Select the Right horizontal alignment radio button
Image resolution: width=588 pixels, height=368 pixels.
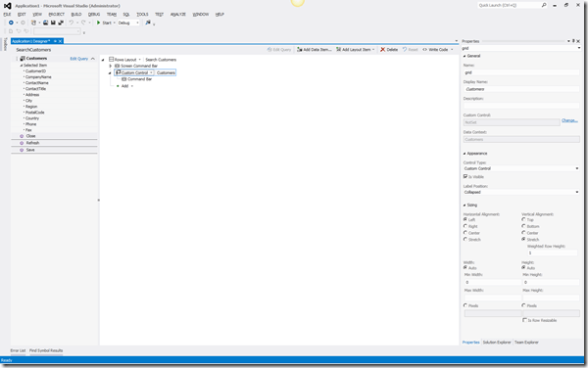tap(465, 226)
